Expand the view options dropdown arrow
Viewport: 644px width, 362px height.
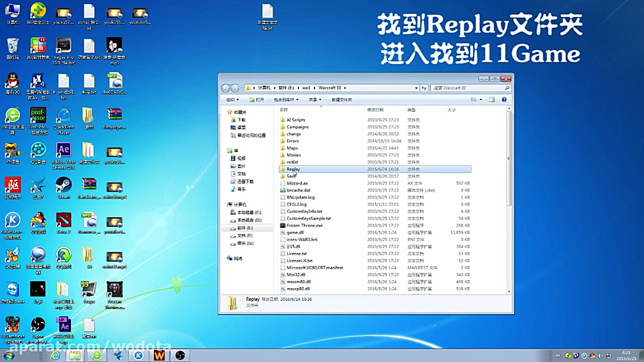pos(481,100)
